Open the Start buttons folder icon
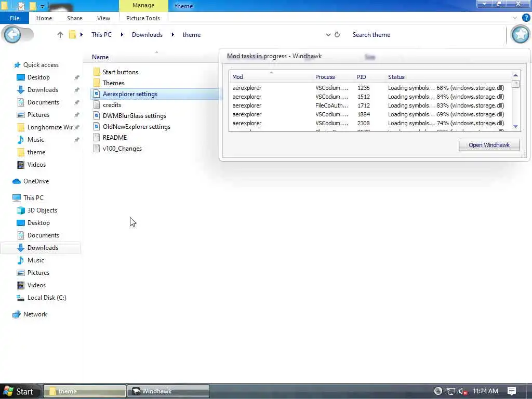Viewport: 532px width, 399px height. click(x=97, y=72)
